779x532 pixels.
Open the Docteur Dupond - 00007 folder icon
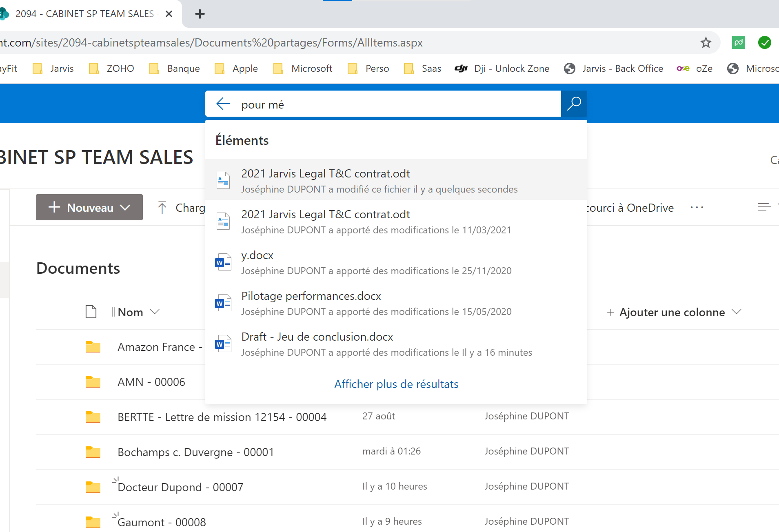pos(93,487)
